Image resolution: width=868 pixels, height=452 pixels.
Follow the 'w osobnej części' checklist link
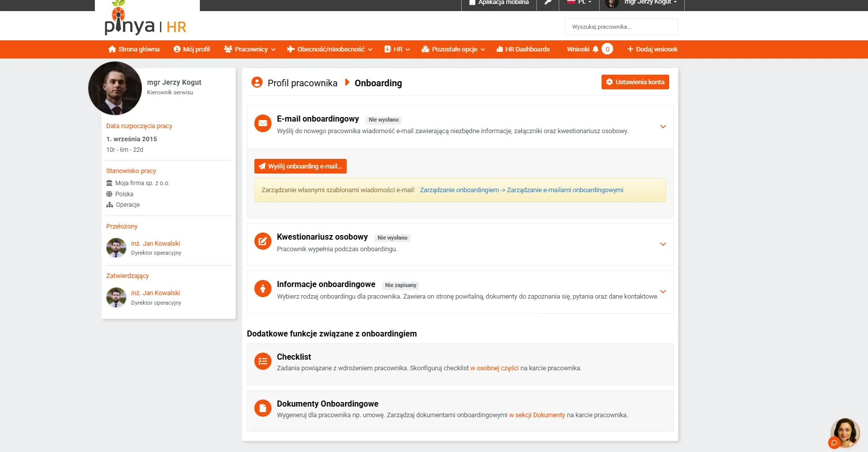[x=495, y=368]
